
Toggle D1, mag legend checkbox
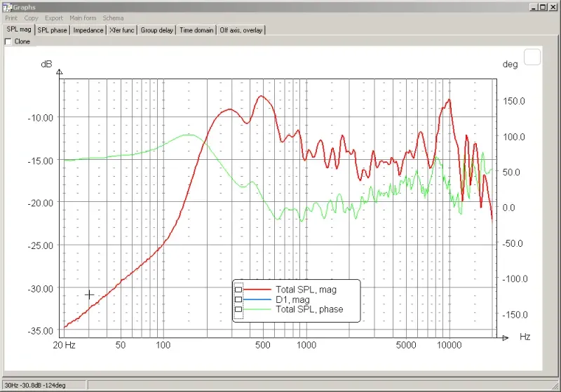coord(238,299)
